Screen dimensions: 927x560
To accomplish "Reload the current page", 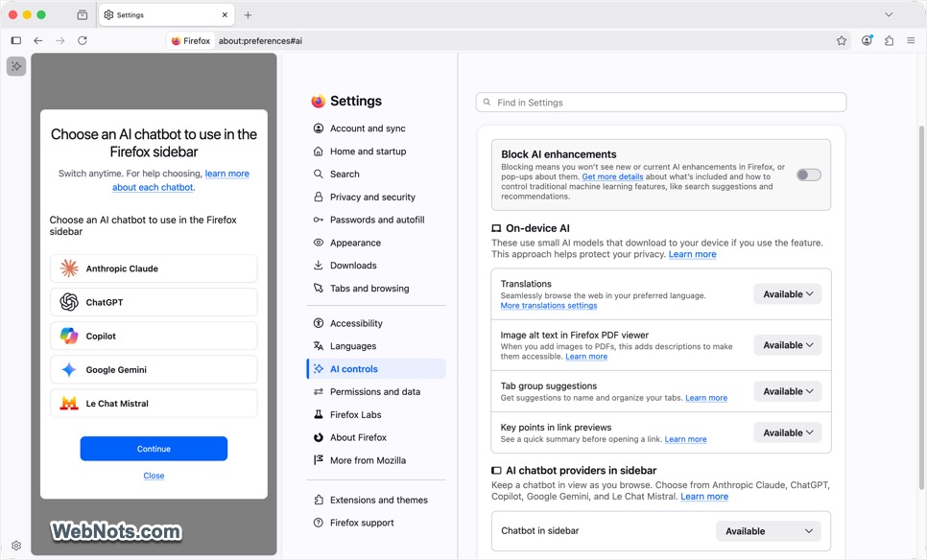I will [83, 41].
